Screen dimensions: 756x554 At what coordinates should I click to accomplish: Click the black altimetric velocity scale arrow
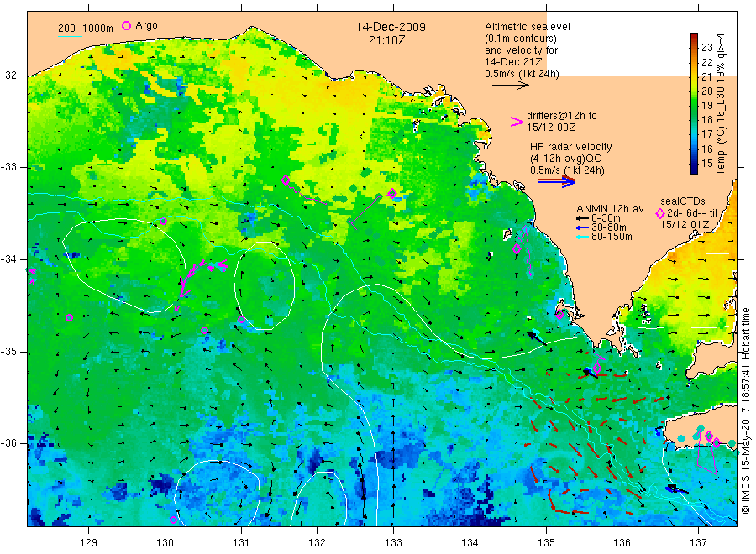510,86
